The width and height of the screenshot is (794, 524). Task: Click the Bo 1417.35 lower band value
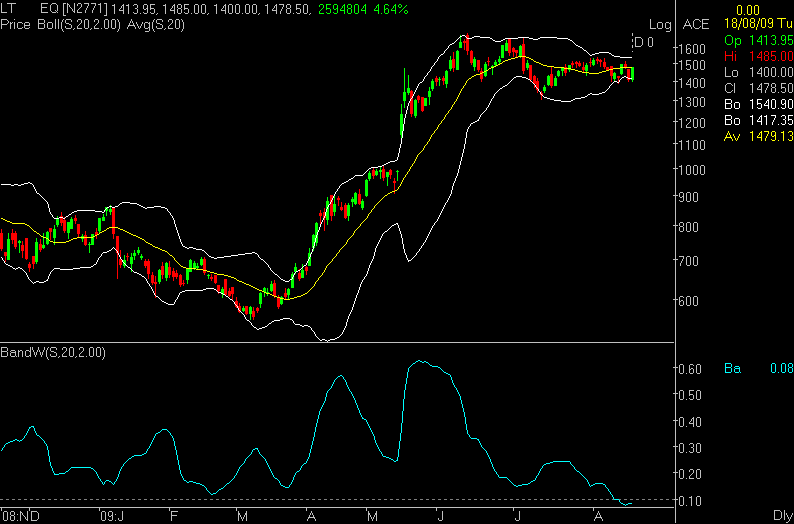[759, 121]
